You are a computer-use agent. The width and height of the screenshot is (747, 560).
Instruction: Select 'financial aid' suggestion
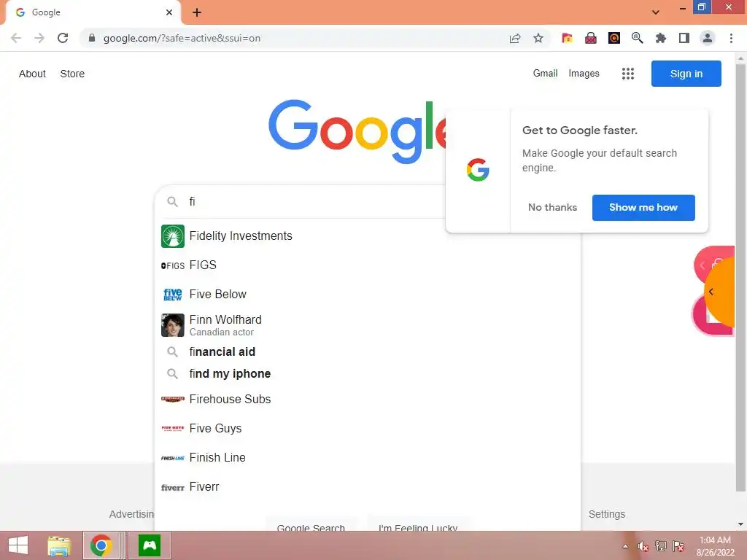click(368, 351)
